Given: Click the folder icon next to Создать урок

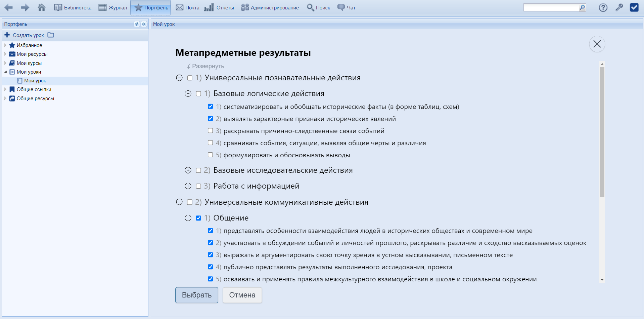Looking at the screenshot, I should pyautogui.click(x=51, y=35).
